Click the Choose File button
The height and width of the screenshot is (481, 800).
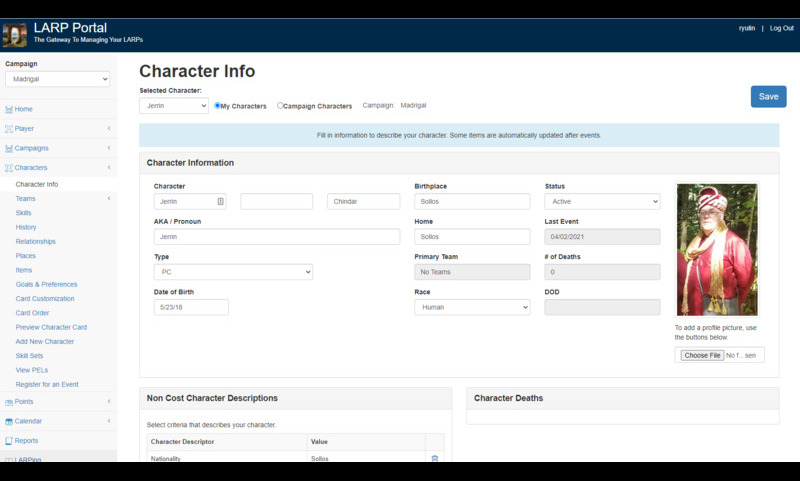pyautogui.click(x=701, y=355)
